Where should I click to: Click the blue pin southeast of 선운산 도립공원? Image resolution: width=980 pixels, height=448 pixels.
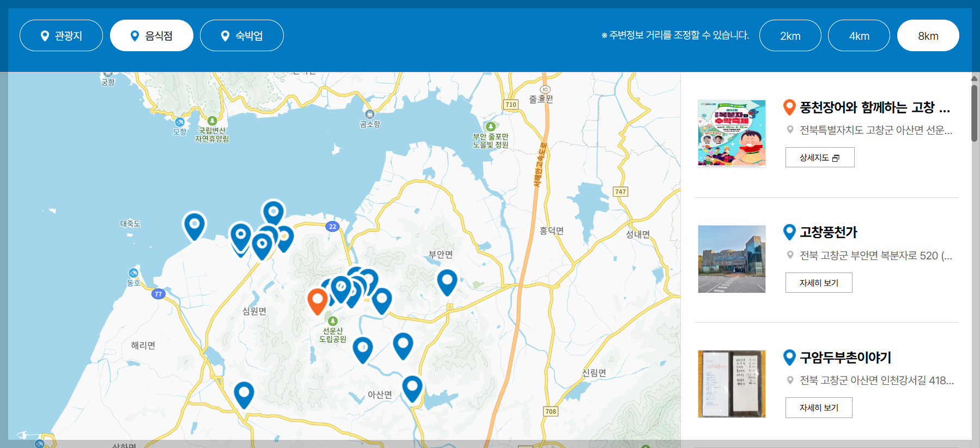tap(403, 346)
